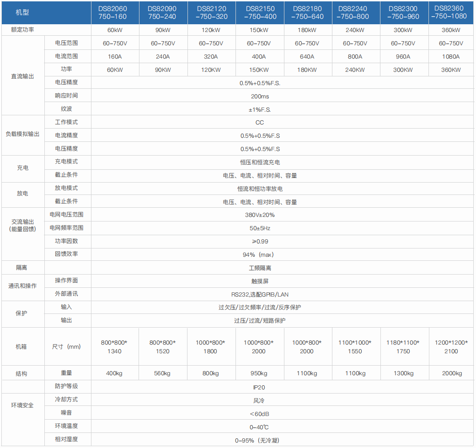Click the 负载模拟输出 section label
The height and width of the screenshot is (448, 476).
point(22,134)
